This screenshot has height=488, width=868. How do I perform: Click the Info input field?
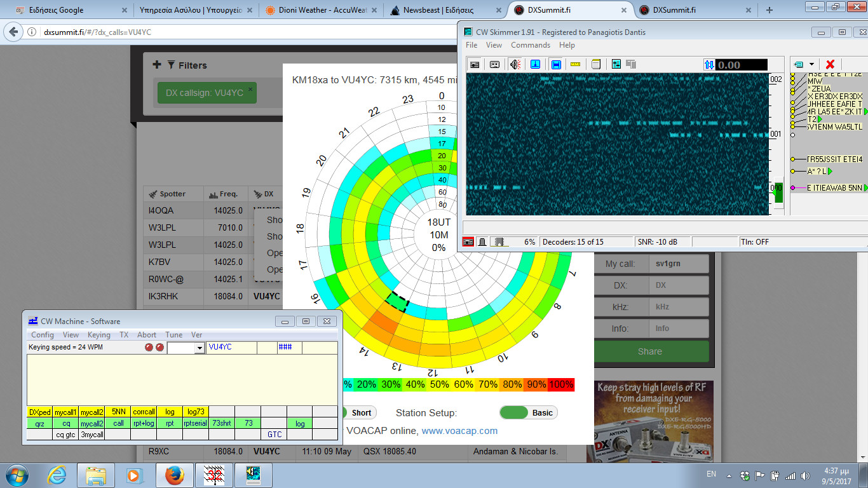click(x=678, y=329)
